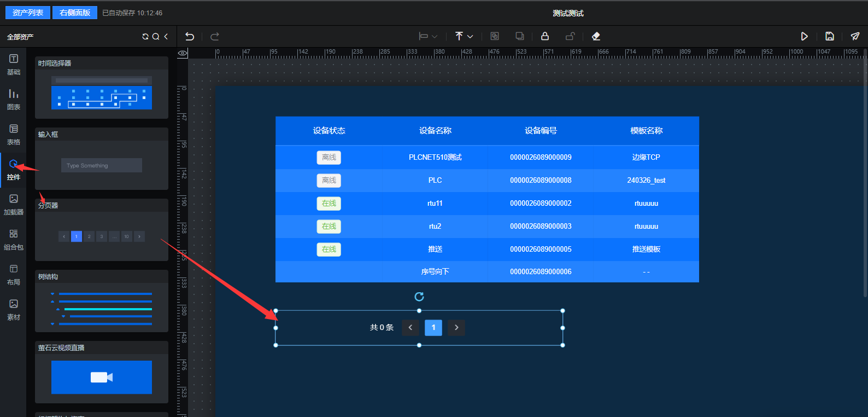Click the eraser clear icon
Viewport: 868px width, 417px height.
coord(596,36)
